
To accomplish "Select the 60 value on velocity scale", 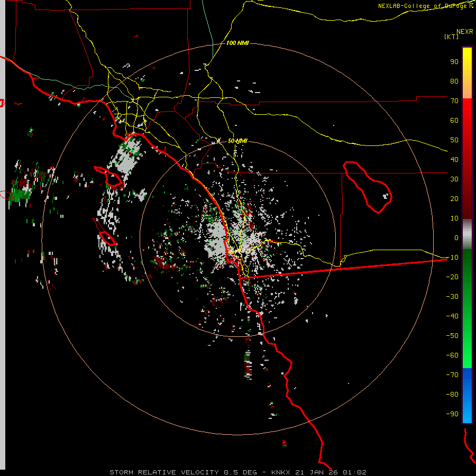I will coord(454,120).
